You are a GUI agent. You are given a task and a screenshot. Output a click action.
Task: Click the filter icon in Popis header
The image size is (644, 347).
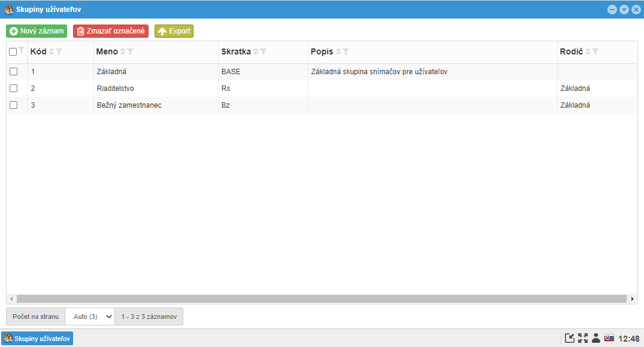(x=346, y=51)
